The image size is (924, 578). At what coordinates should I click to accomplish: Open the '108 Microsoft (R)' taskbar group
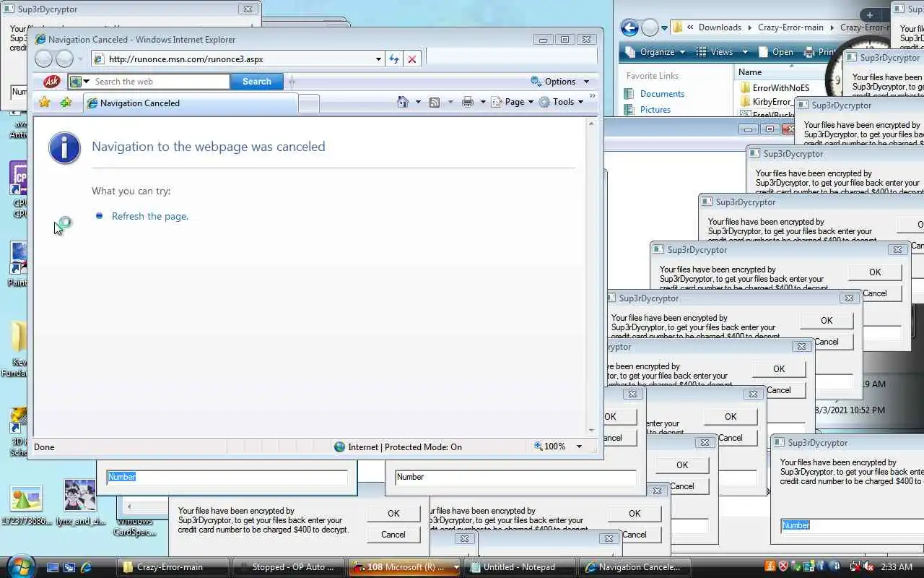point(404,567)
